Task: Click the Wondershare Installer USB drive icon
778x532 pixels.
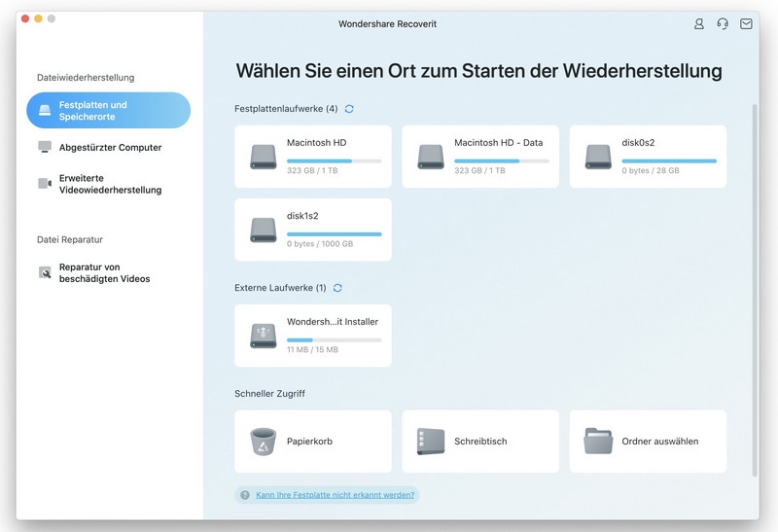Action: 263,336
